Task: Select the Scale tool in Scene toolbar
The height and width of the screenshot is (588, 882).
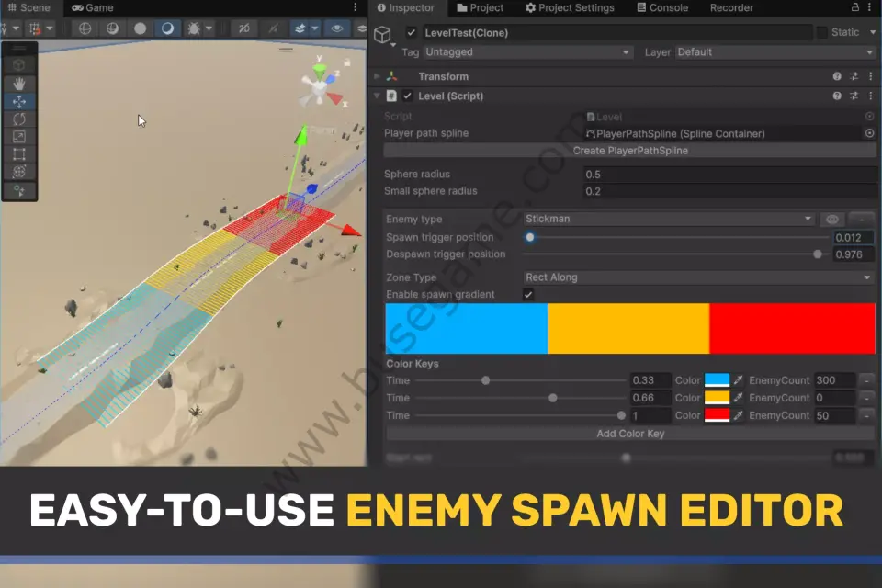Action: (19, 136)
